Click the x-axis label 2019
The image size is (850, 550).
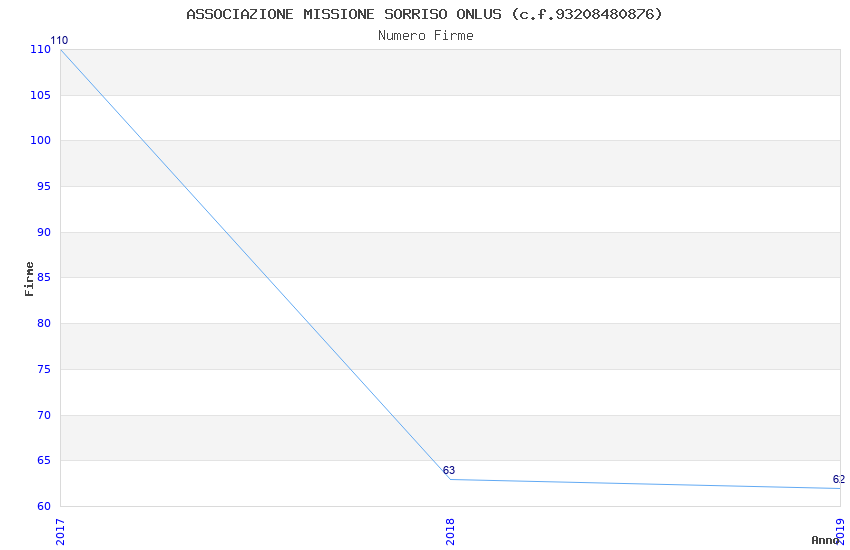point(840,532)
